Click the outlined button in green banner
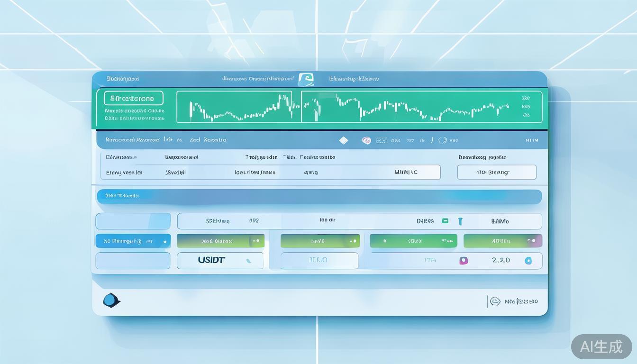The image size is (637, 364). 133,99
